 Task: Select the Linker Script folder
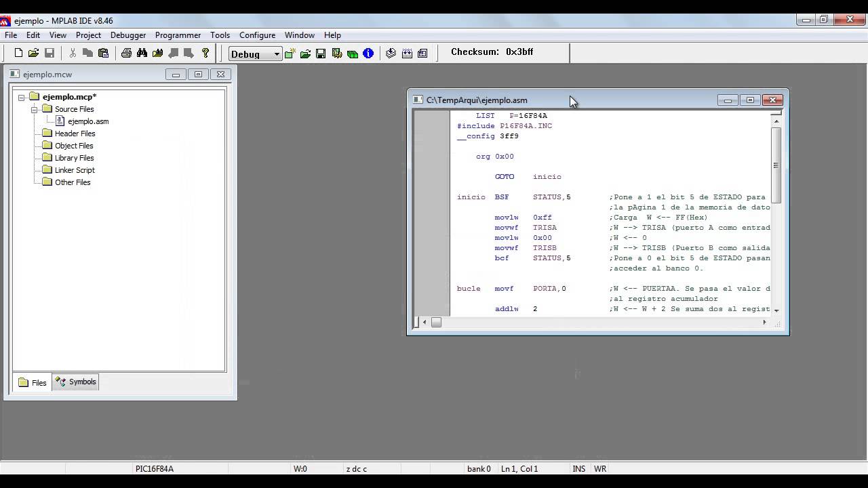[x=75, y=170]
